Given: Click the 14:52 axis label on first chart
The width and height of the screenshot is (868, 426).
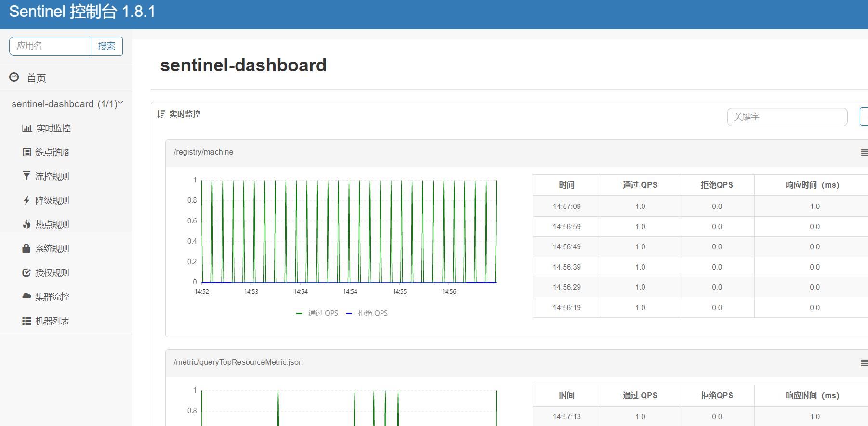Looking at the screenshot, I should coord(202,291).
